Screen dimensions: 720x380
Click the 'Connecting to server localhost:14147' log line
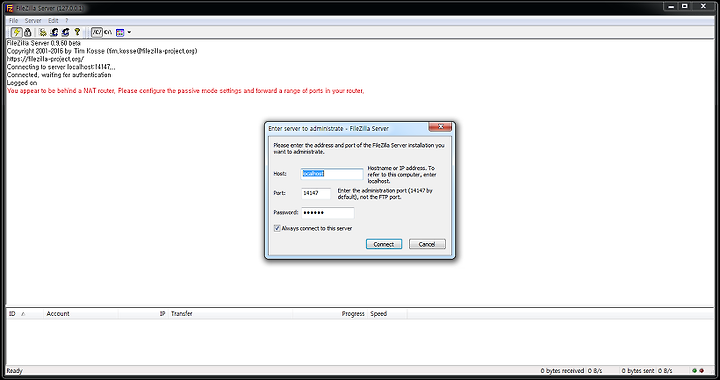coord(61,67)
